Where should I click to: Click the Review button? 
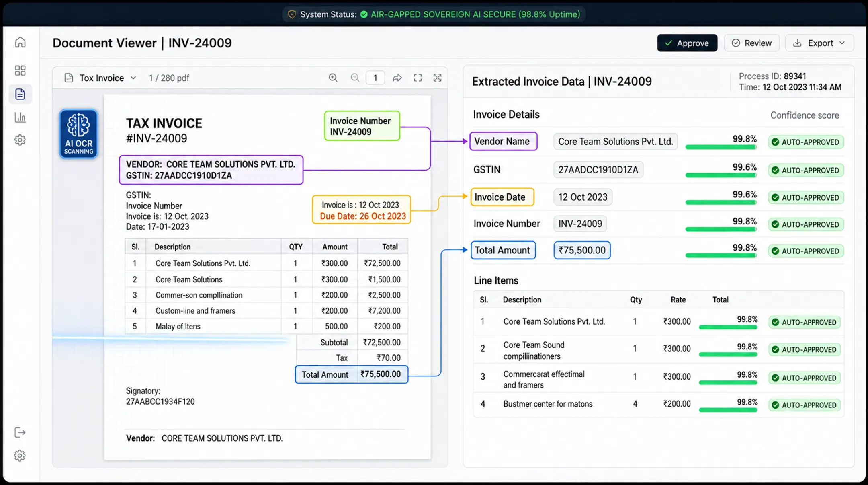(752, 43)
